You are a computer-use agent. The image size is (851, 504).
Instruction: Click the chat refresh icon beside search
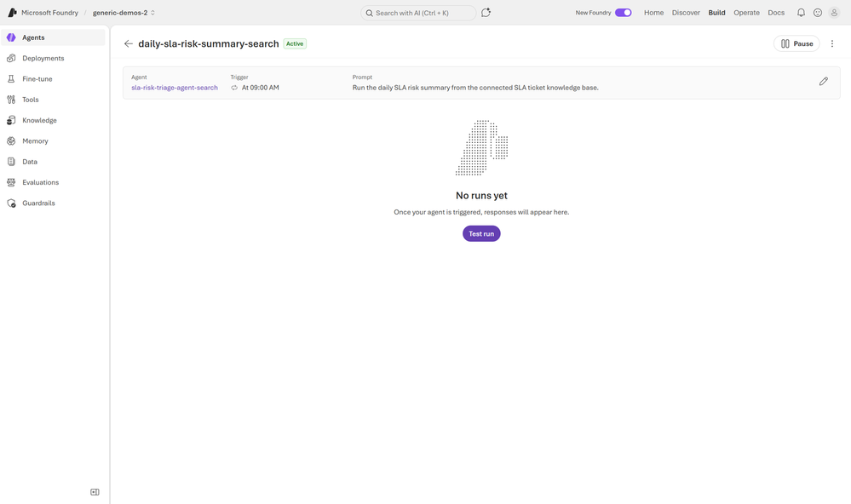(x=486, y=13)
